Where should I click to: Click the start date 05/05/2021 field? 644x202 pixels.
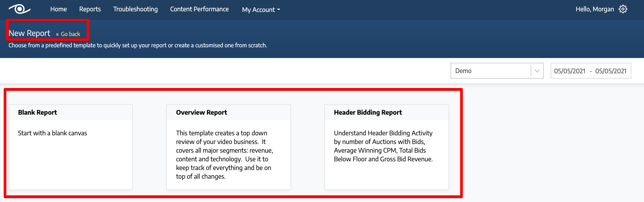570,71
